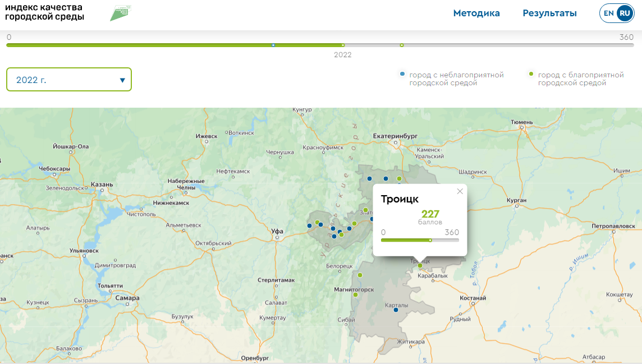Open the 2022 г. year dropdown
Image resolution: width=642 pixels, height=364 pixels.
click(x=68, y=80)
